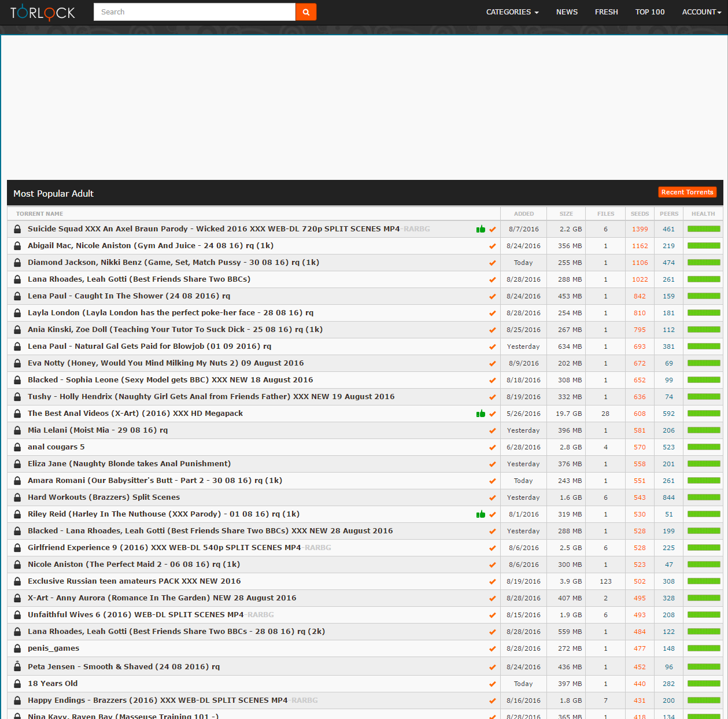Click the Recent Torrents button
This screenshot has width=728, height=719.
687,192
